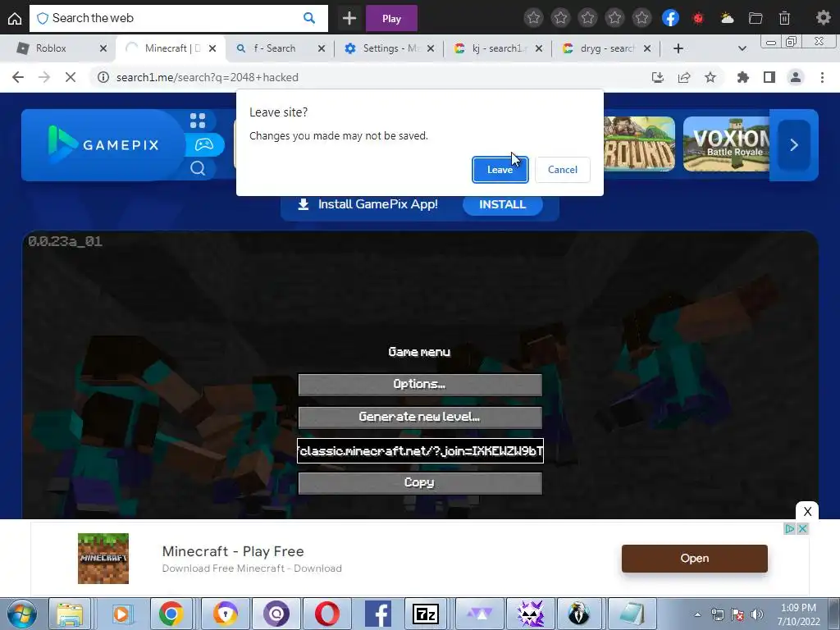
Task: Click the red ladybug icon in the top bar
Action: point(698,18)
